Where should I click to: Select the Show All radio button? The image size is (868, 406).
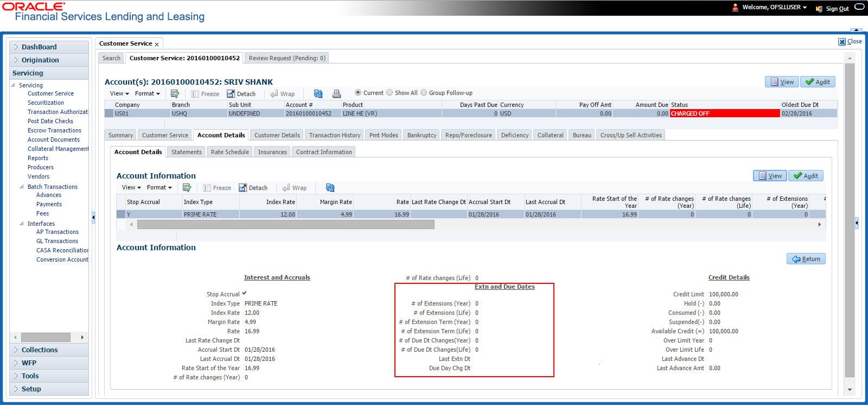389,92
